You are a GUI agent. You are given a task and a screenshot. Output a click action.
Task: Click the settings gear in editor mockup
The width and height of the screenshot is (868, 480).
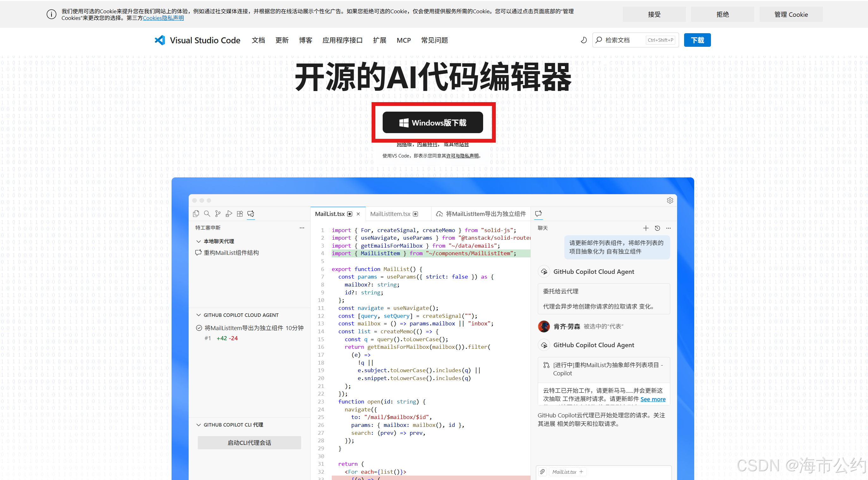coord(670,200)
